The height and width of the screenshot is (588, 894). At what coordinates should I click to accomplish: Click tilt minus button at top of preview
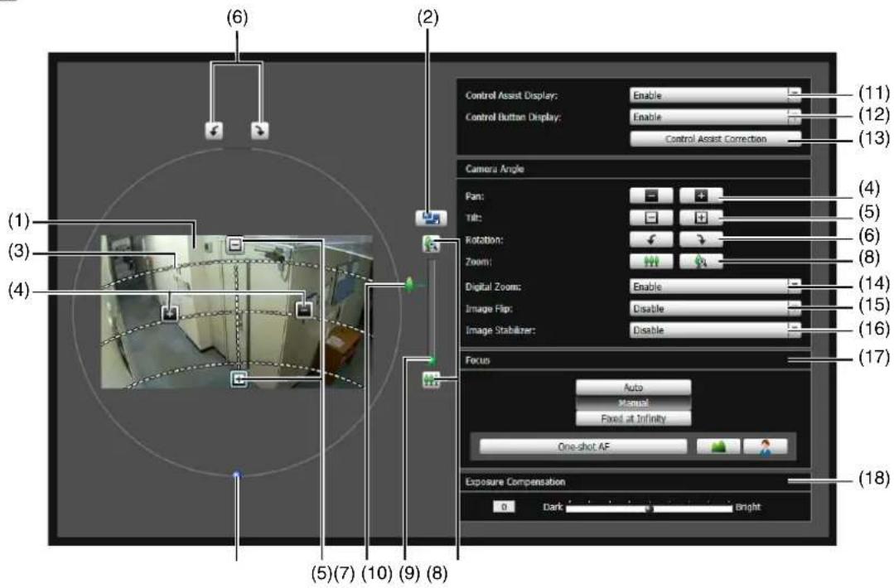(x=235, y=244)
